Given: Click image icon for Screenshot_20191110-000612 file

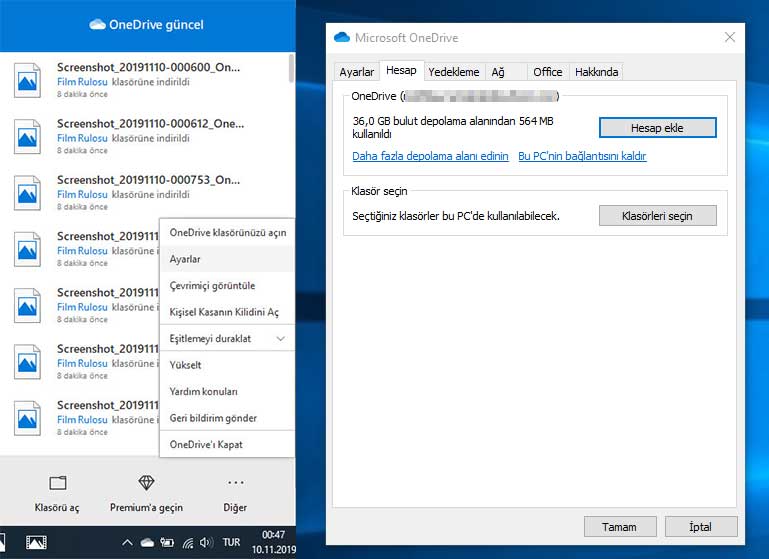Looking at the screenshot, I should coord(27,137).
